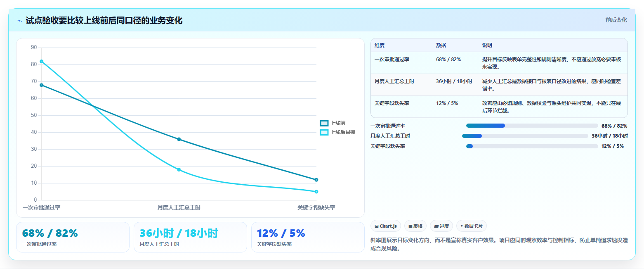644x269 pixels.
Task: Click the panel title 试点验收要比较上线前后同口径的业务变化
Action: coord(104,20)
